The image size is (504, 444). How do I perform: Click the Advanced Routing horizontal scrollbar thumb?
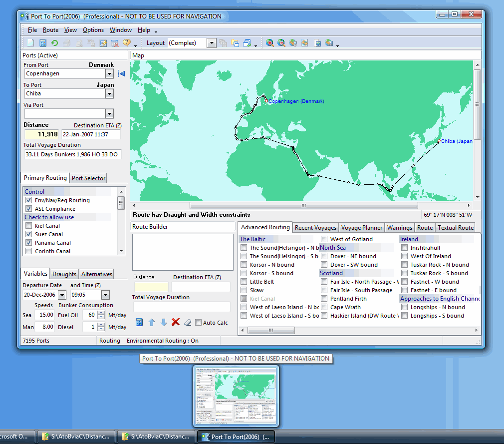pyautogui.click(x=271, y=330)
